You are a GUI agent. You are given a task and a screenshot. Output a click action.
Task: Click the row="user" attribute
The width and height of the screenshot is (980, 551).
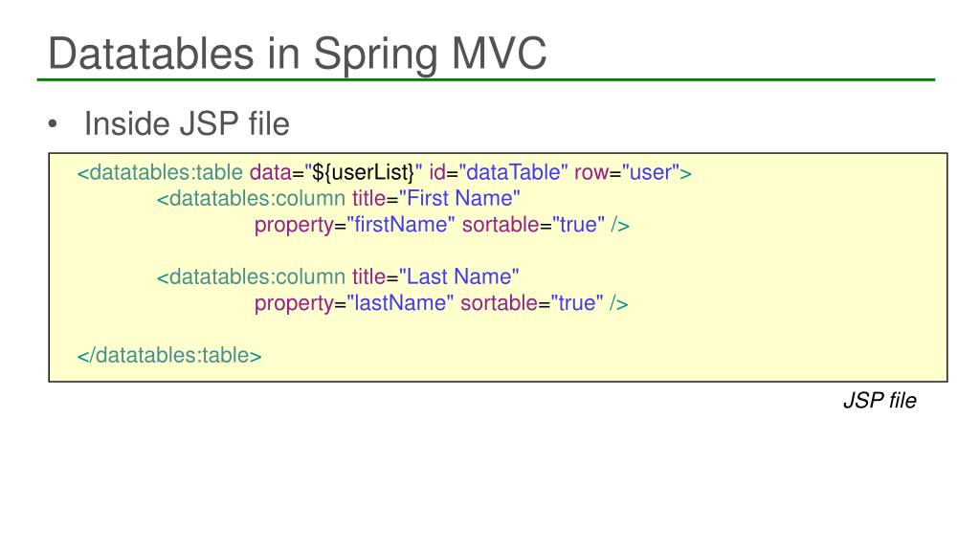(628, 173)
